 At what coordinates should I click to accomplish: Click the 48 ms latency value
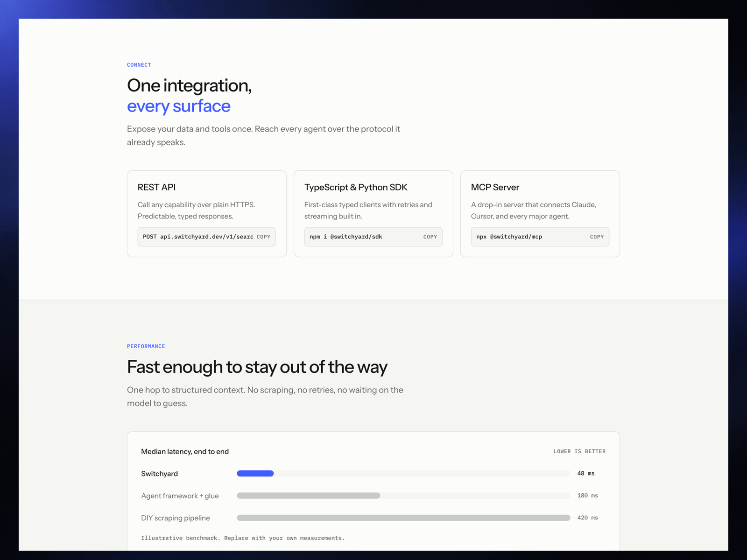[586, 474]
